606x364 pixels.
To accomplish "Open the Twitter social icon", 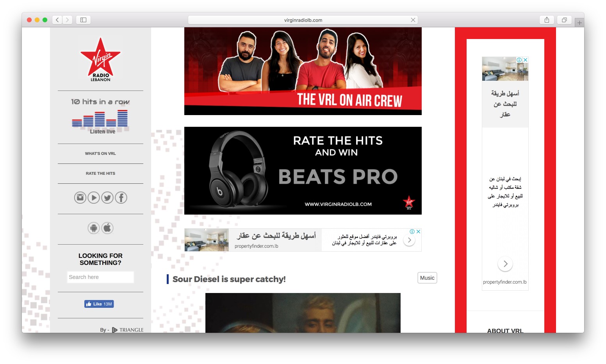I will click(x=107, y=197).
